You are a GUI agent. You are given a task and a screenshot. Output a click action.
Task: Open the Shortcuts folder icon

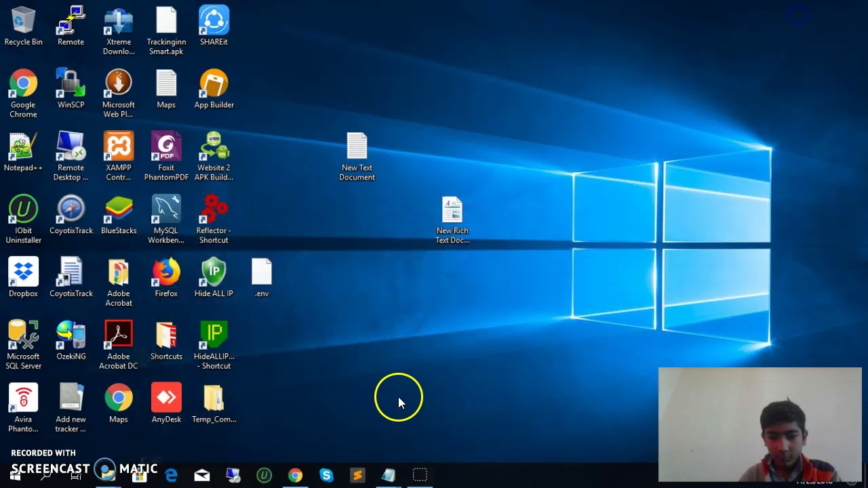coord(166,341)
